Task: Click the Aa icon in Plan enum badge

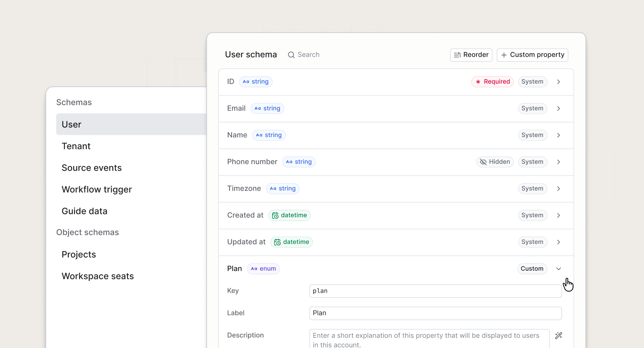Action: pyautogui.click(x=254, y=269)
